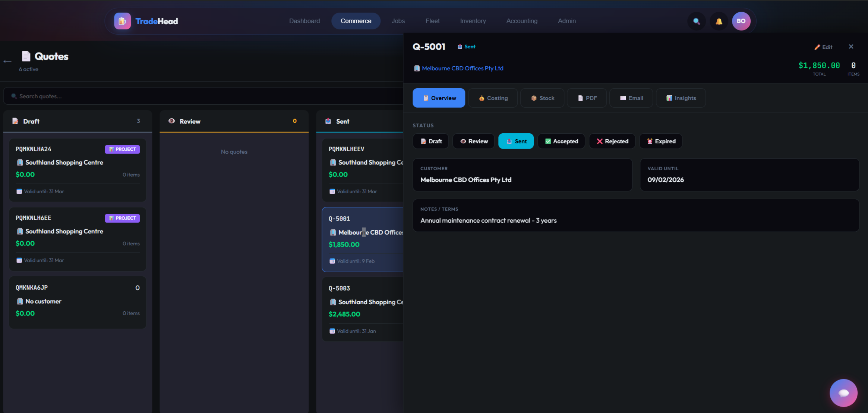
Task: Click the search magnifier icon in header
Action: pyautogui.click(x=696, y=21)
